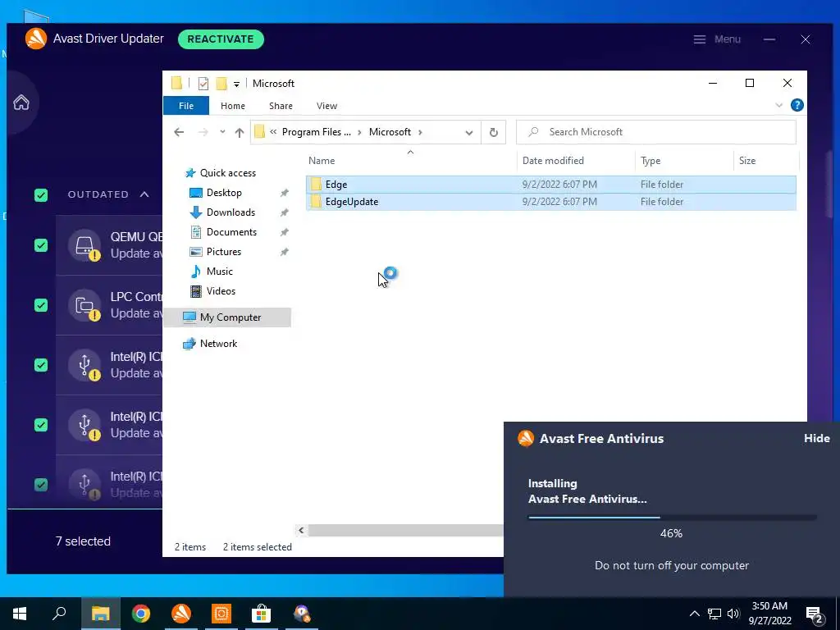Click the LPC Controller device icon
Screen dimensions: 840x630
(x=84, y=305)
